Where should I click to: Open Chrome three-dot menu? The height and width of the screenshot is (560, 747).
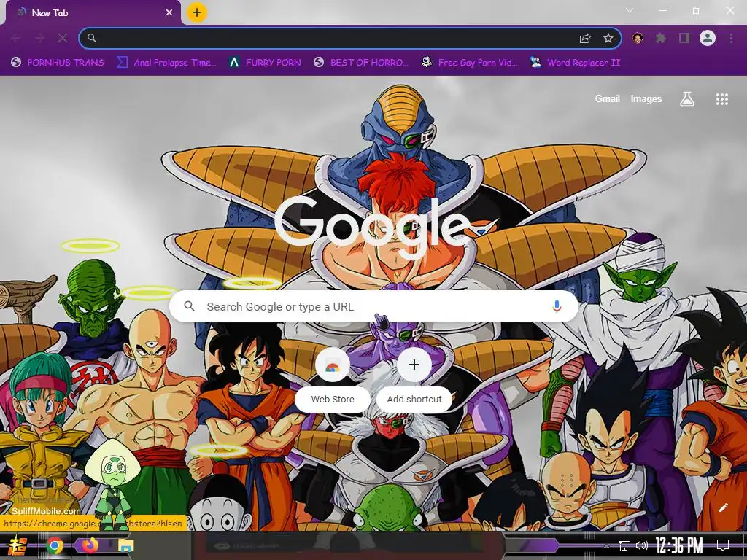(x=731, y=38)
